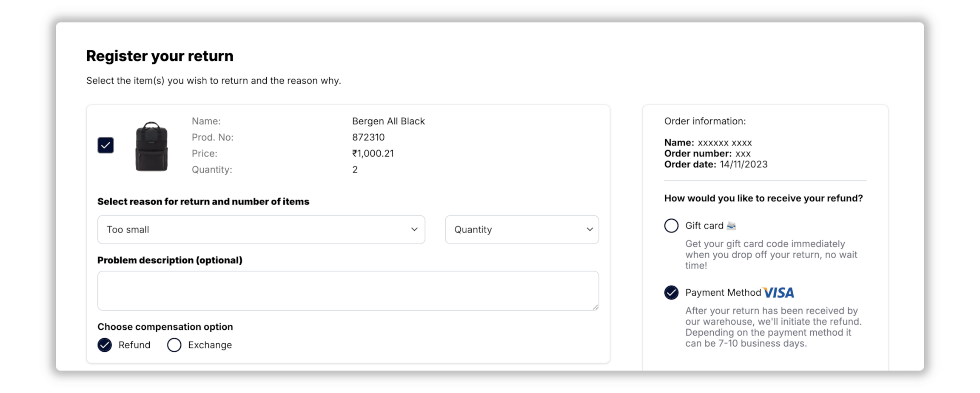Viewport: 980px width, 393px height.
Task: Open the "Too small" return reason dropdown
Action: click(261, 229)
